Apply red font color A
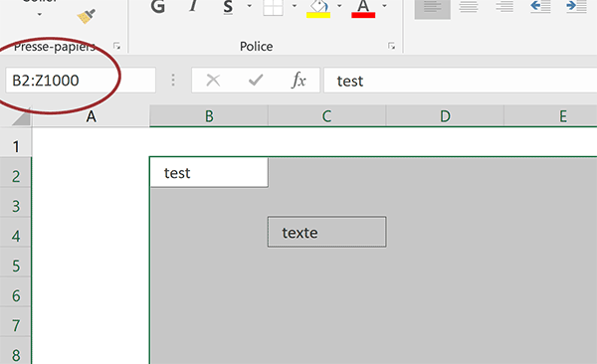This screenshot has width=597, height=364. point(363,8)
